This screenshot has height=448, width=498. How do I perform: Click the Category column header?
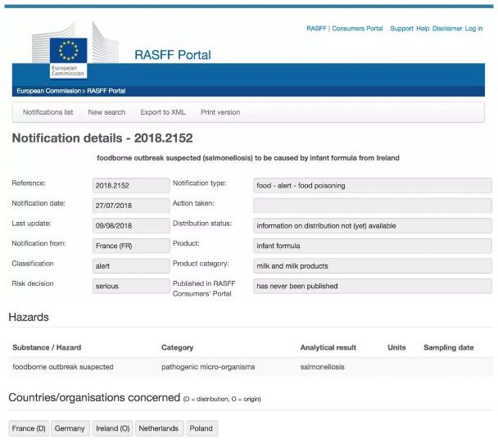[x=177, y=347]
